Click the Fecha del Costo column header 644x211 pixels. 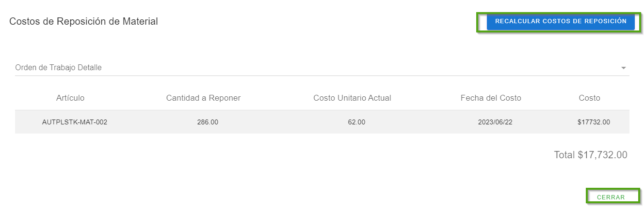pos(491,98)
